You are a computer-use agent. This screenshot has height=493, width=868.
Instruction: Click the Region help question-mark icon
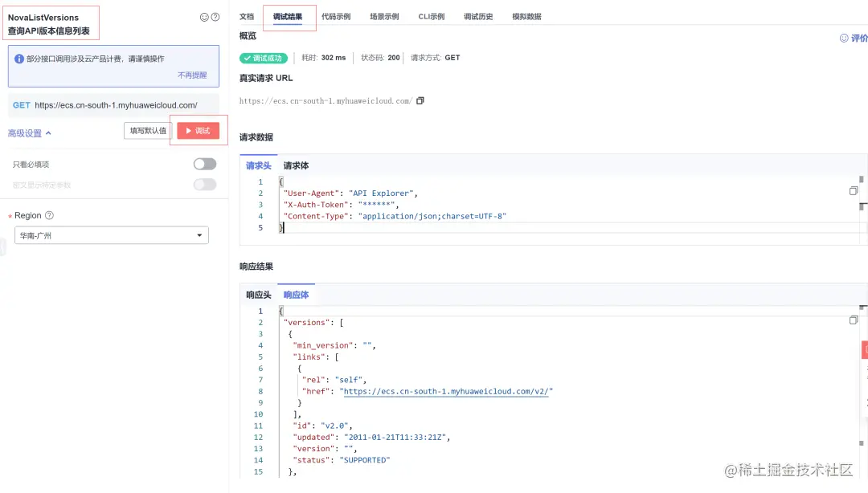[49, 215]
